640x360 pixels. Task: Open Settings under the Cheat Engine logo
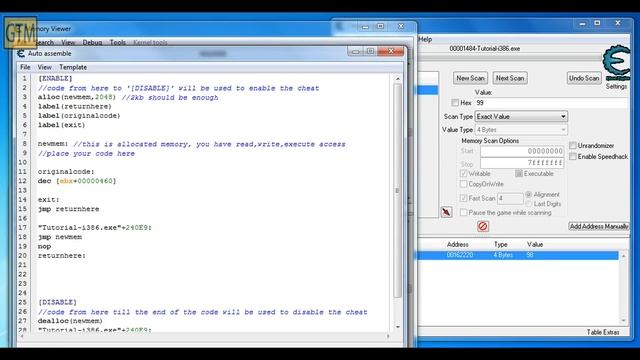tap(616, 87)
